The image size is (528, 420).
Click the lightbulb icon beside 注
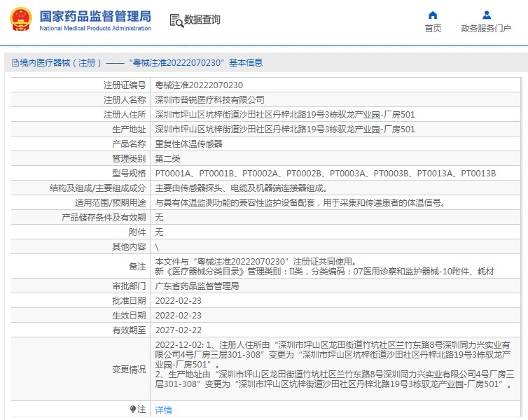click(x=133, y=409)
